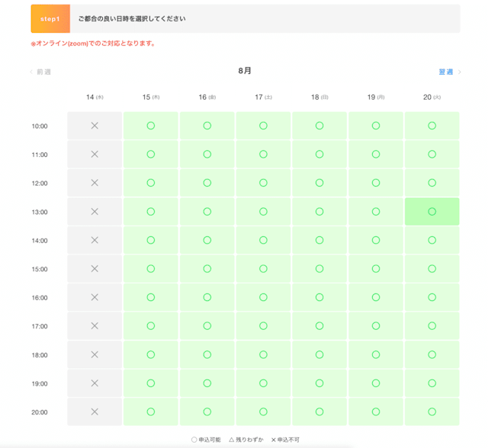The height and width of the screenshot is (448, 488).
Task: Click the left chevron beside 前週
Action: click(x=31, y=72)
